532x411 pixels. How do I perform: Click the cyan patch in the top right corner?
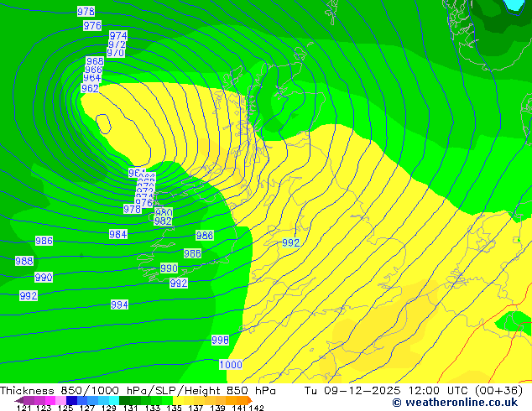514,4
